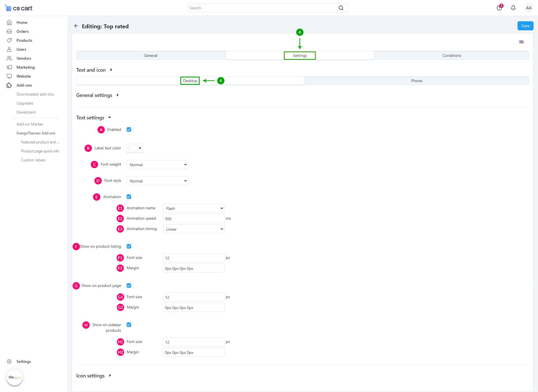The image size is (538, 392).
Task: Switch to the Conditions tab
Action: pos(451,55)
